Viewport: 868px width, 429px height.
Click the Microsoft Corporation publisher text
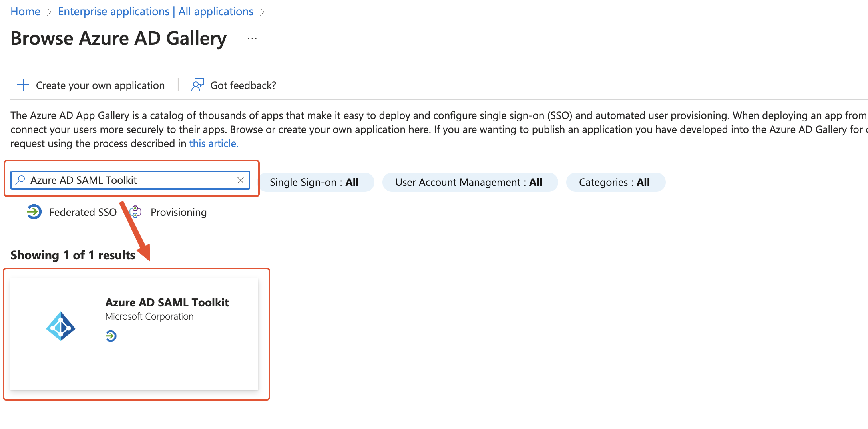tap(149, 316)
